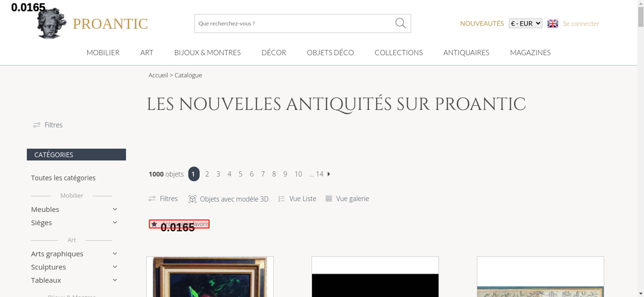
Task: Go to next results page arrow
Action: 329,174
